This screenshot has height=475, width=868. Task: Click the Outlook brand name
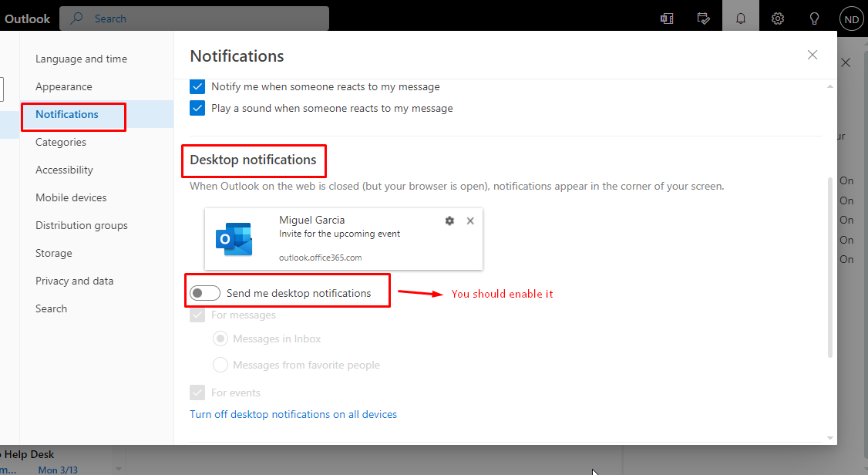pyautogui.click(x=27, y=19)
